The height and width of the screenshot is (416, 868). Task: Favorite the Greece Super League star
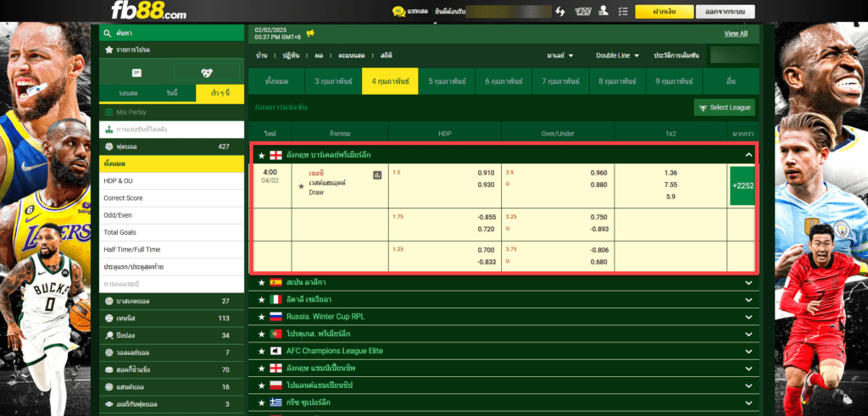[x=261, y=402]
